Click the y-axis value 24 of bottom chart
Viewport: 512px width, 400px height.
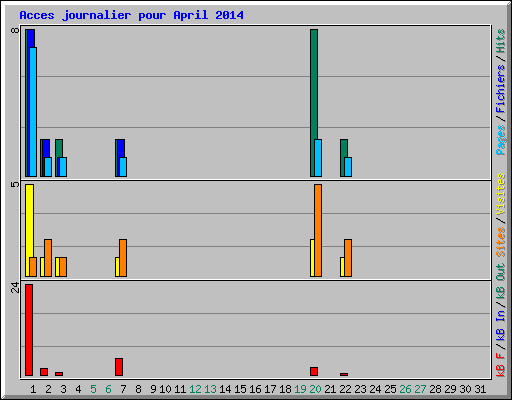15,287
